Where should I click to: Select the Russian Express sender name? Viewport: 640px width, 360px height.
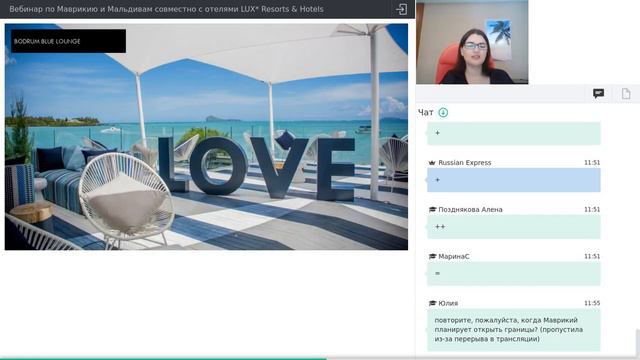(x=464, y=162)
